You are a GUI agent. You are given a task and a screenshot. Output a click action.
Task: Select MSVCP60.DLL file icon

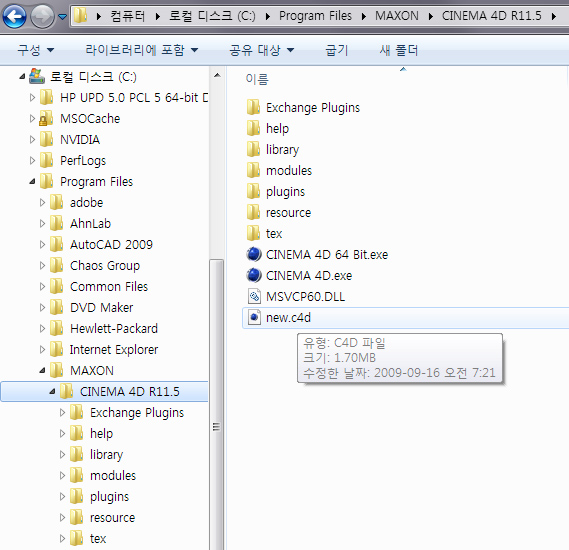pos(254,296)
